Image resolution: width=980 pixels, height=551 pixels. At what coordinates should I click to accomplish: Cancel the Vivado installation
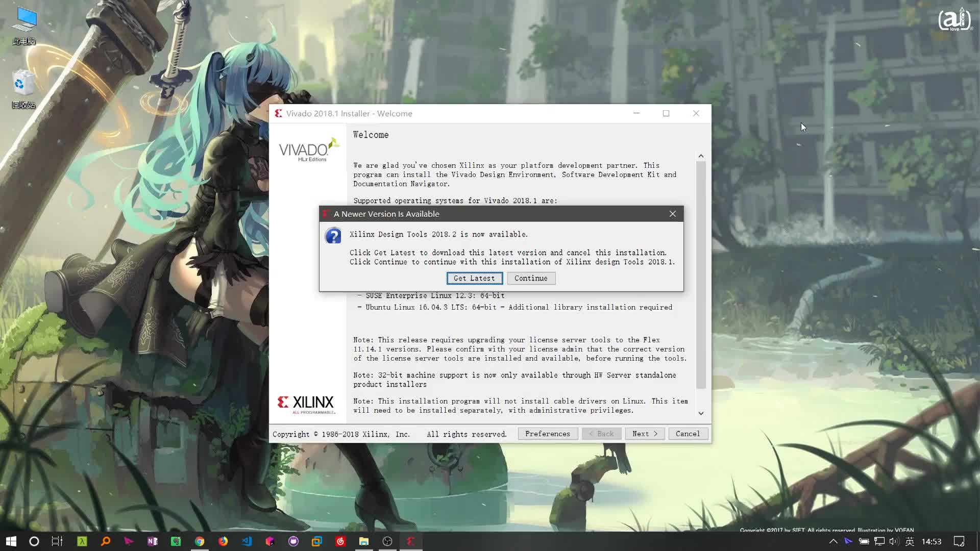click(688, 434)
